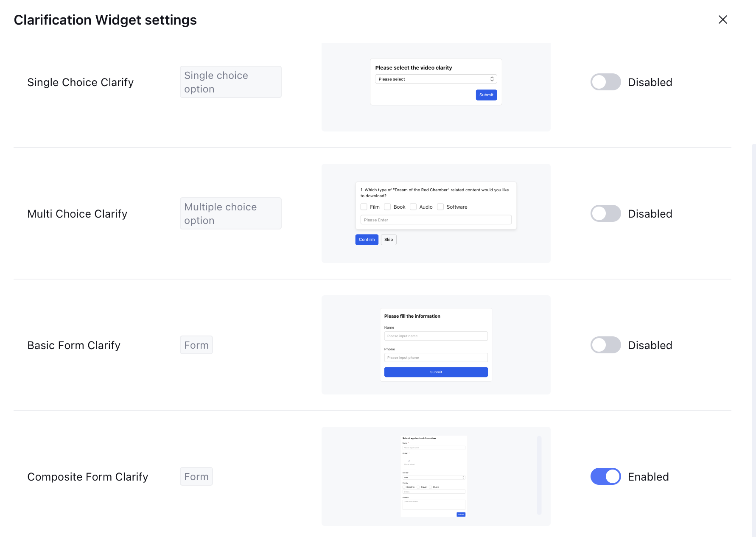Focus the 'Please input phone' field
The image size is (756, 537).
coord(436,358)
